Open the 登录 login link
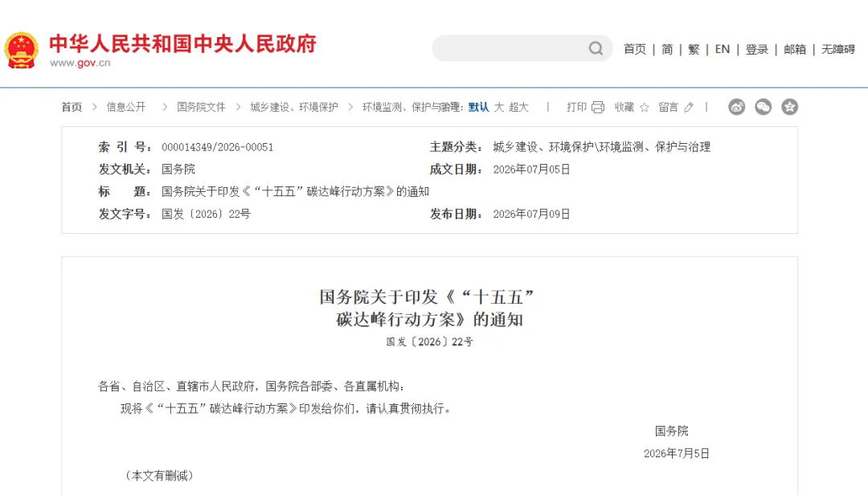The height and width of the screenshot is (495, 868). [x=757, y=49]
